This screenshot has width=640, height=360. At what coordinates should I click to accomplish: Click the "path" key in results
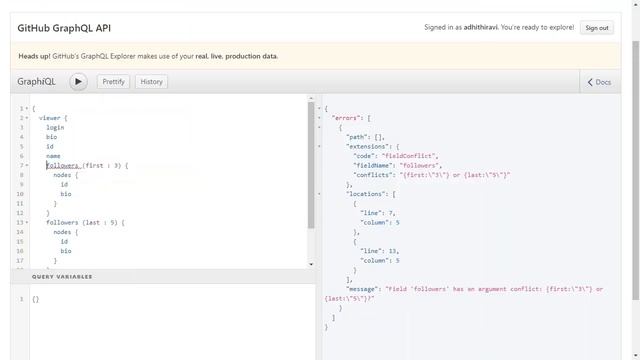coord(357,137)
